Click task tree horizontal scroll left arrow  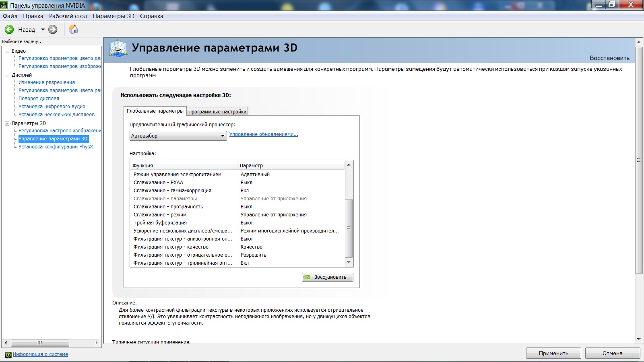click(x=6, y=343)
